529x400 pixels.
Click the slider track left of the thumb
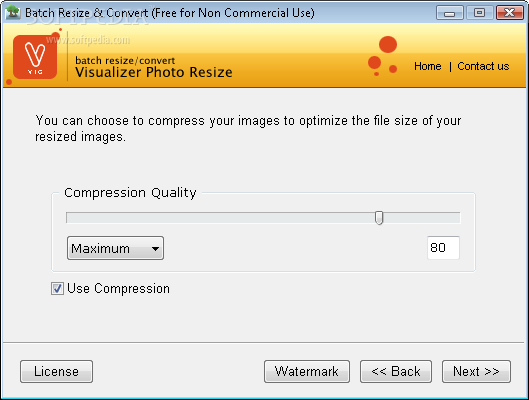(221, 218)
